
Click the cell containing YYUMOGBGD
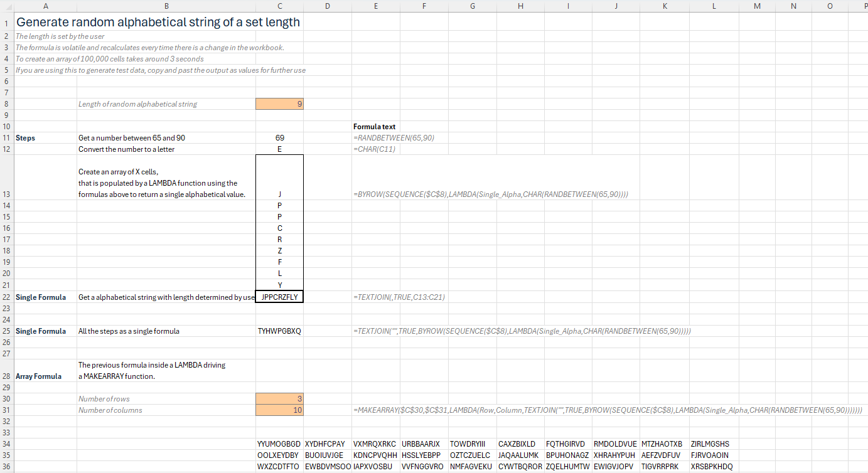tap(279, 444)
